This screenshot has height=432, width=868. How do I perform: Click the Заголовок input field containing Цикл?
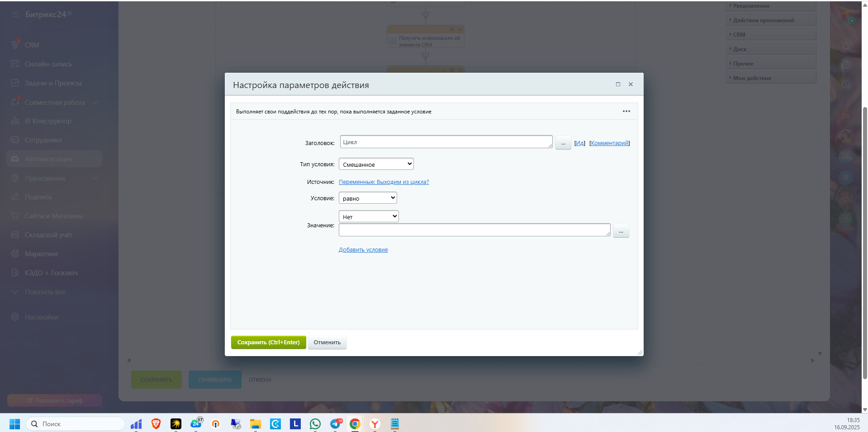[446, 142]
